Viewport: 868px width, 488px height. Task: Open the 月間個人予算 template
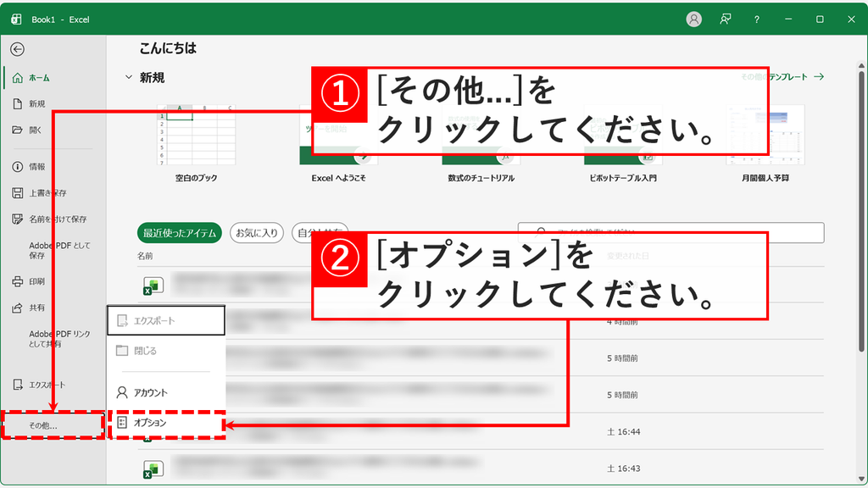[x=765, y=142]
